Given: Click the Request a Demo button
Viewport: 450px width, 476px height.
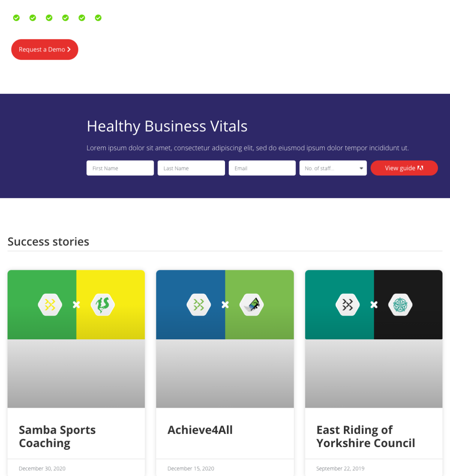Looking at the screenshot, I should [45, 50].
